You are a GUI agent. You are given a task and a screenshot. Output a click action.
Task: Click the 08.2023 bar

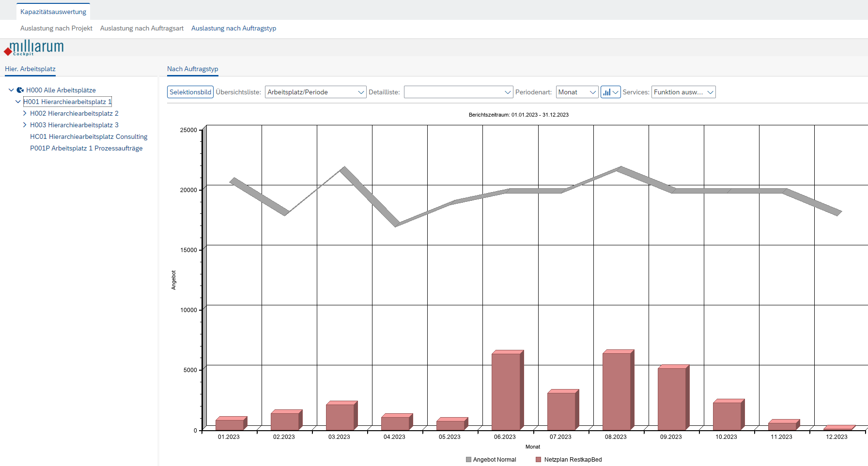tap(618, 390)
